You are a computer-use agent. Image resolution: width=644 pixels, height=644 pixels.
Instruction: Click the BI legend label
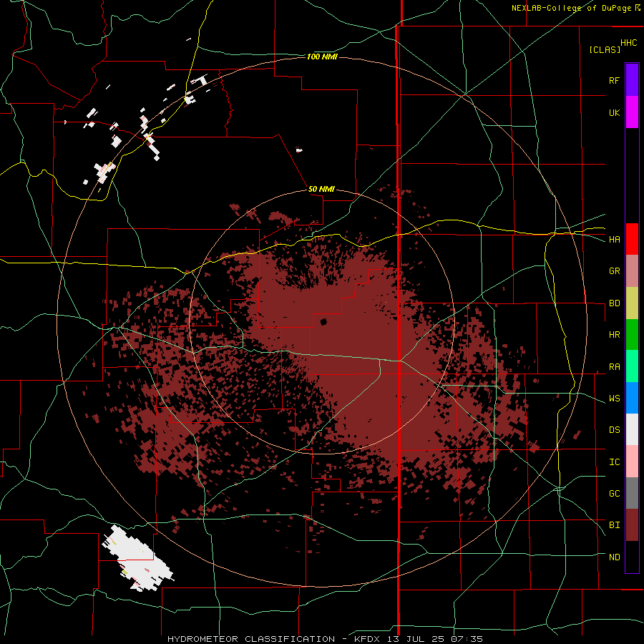tap(614, 525)
